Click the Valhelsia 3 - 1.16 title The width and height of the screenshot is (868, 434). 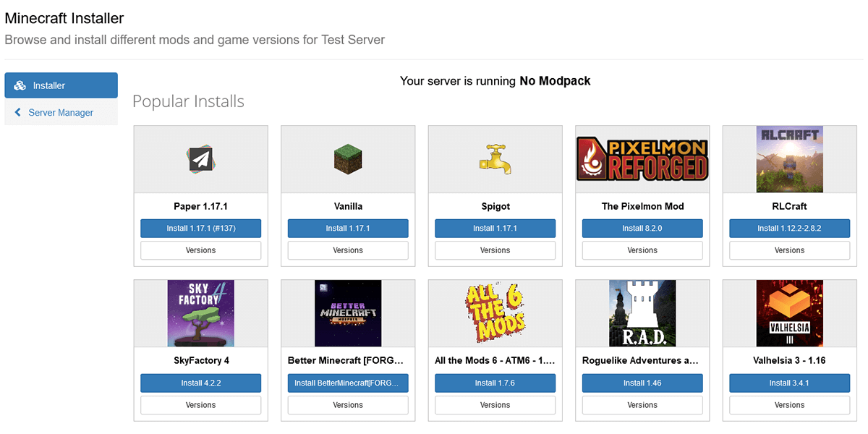pos(790,360)
